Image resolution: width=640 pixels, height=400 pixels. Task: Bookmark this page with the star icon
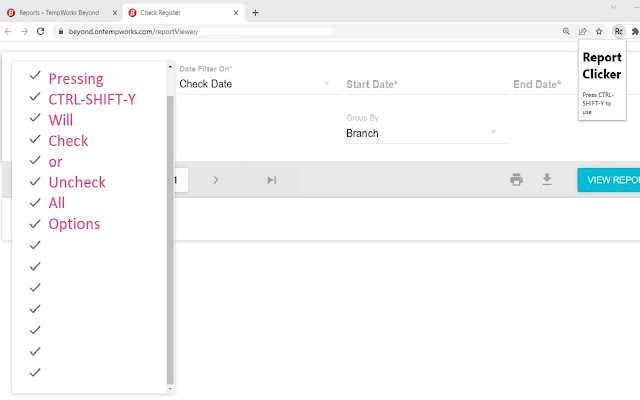pos(599,31)
